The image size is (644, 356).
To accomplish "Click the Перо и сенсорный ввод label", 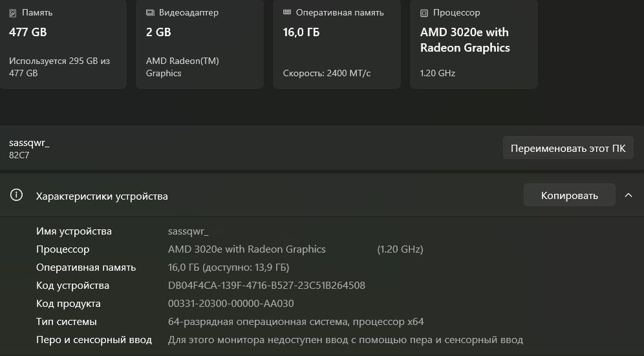I will [x=94, y=340].
